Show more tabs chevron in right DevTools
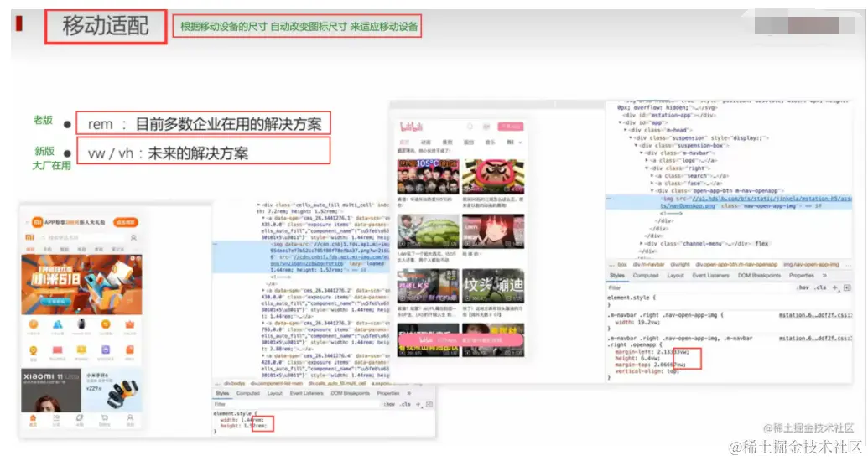 click(x=824, y=276)
